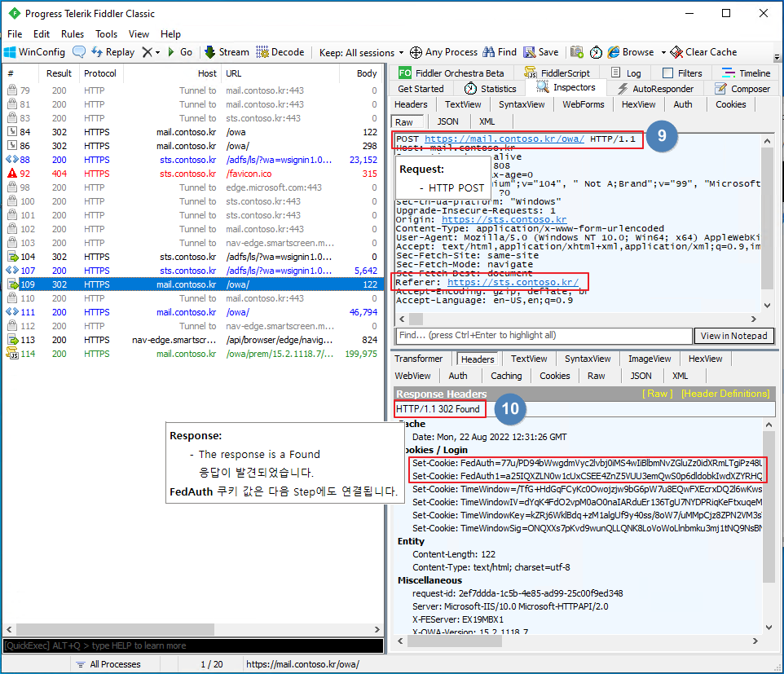784x674 pixels.
Task: Replay the selected session
Action: pos(113,52)
